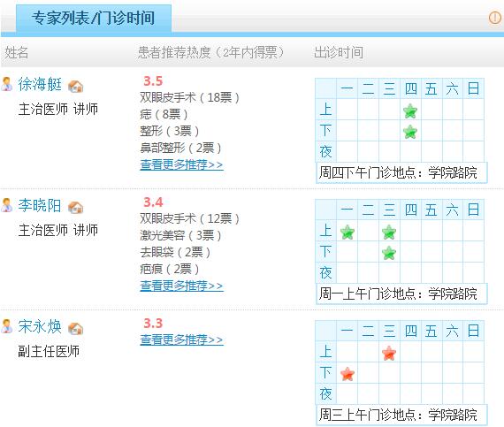Click the 一 day header in 李晓阳's schedule

tap(347, 210)
